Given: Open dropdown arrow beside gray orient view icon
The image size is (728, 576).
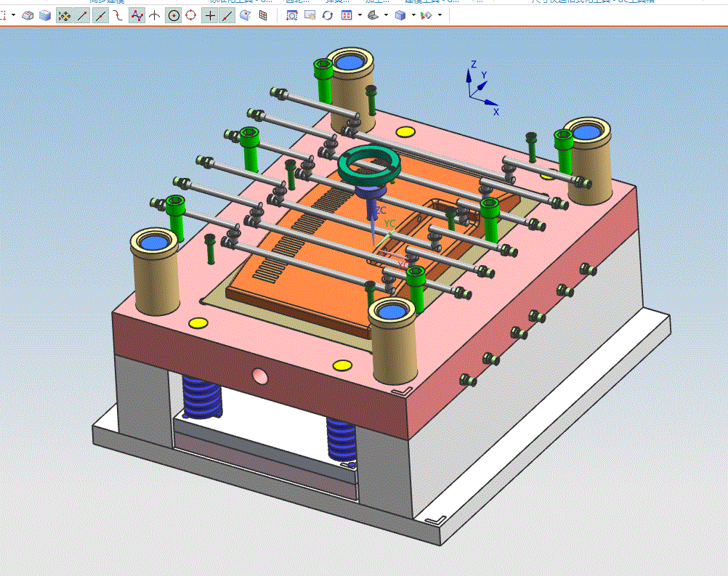Looking at the screenshot, I should coord(387,15).
